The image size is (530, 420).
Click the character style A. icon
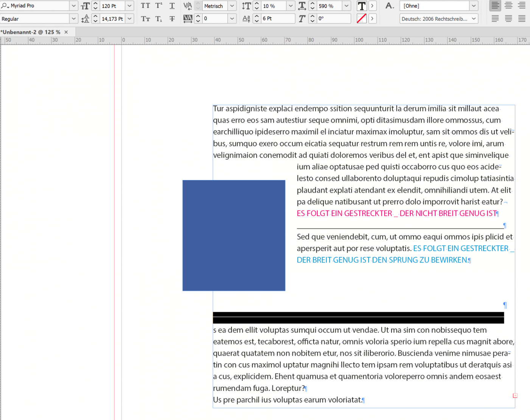pyautogui.click(x=390, y=6)
